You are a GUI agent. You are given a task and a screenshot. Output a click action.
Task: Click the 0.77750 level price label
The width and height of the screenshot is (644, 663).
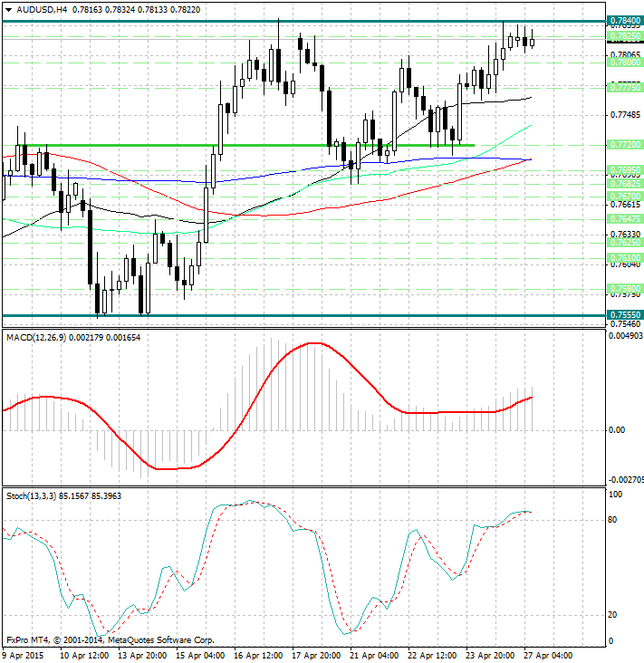[x=625, y=88]
